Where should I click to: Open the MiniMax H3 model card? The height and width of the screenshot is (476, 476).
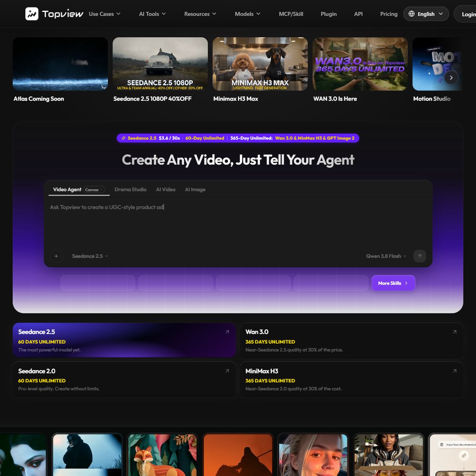[x=351, y=379]
